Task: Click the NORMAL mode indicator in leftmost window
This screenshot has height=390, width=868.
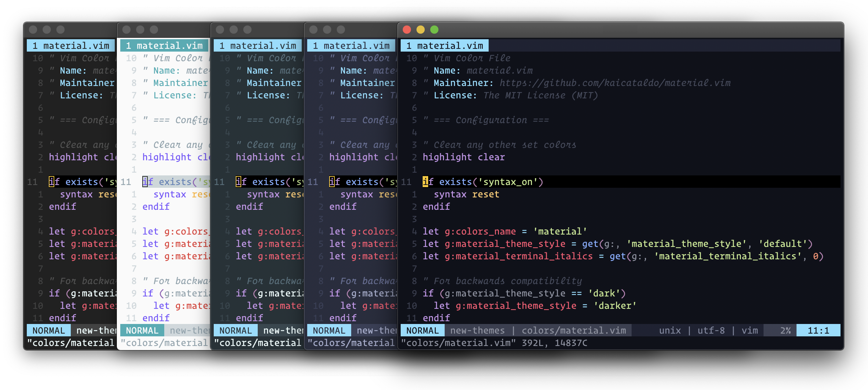Action: pos(48,331)
